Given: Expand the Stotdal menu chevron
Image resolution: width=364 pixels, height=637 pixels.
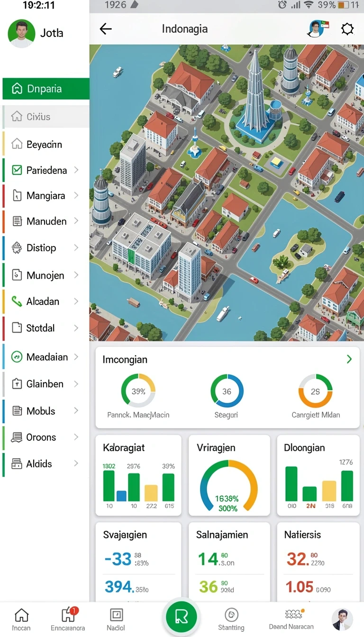Looking at the screenshot, I should pyautogui.click(x=76, y=328).
